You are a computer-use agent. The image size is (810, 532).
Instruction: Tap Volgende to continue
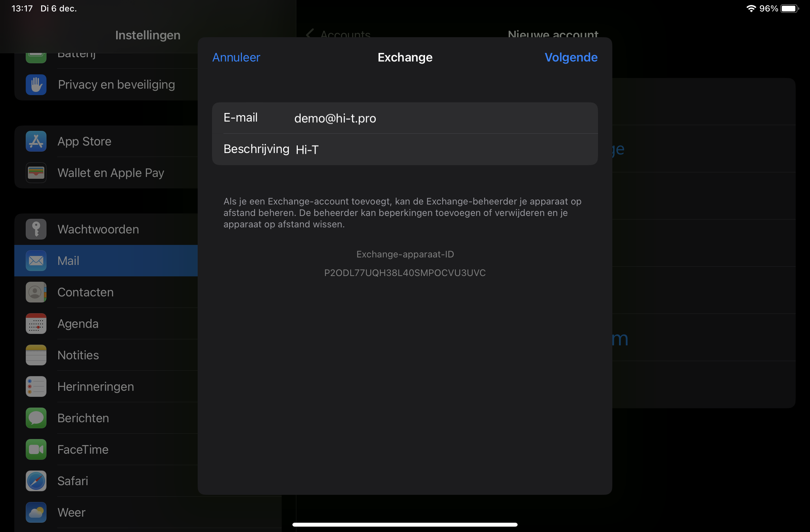tap(571, 57)
